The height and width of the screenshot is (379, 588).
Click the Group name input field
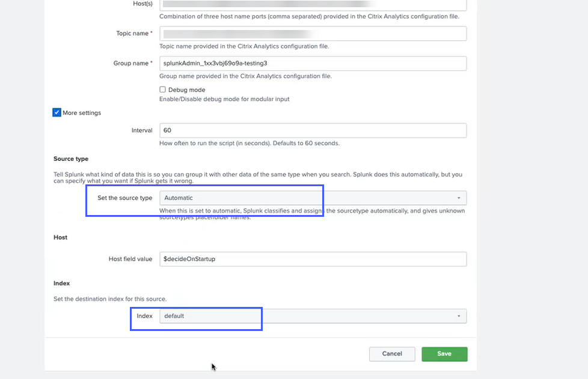tap(313, 63)
